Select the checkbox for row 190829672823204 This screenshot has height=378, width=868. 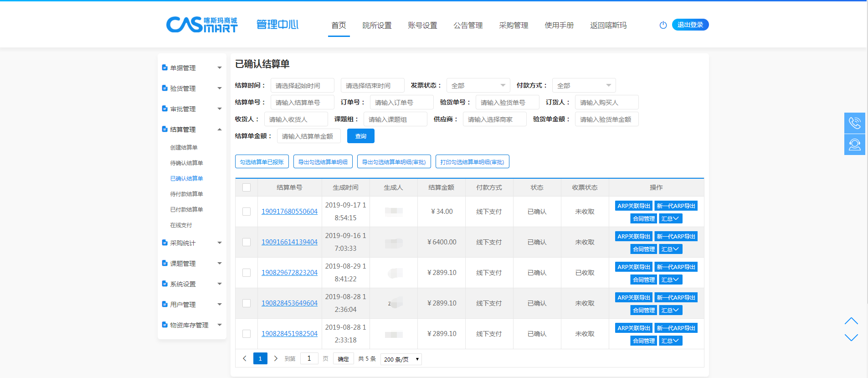[247, 273]
